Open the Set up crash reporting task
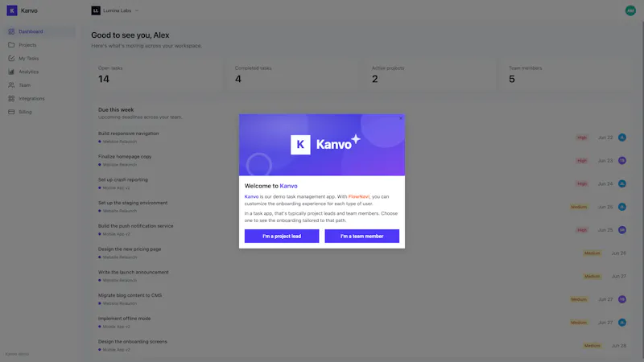 [x=123, y=179]
